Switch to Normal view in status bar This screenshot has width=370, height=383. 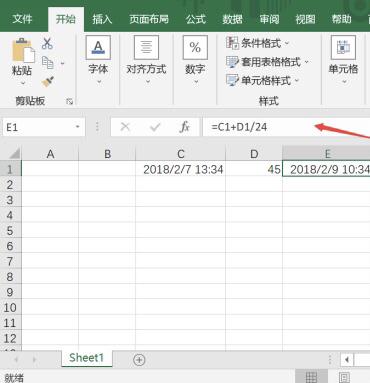311,377
